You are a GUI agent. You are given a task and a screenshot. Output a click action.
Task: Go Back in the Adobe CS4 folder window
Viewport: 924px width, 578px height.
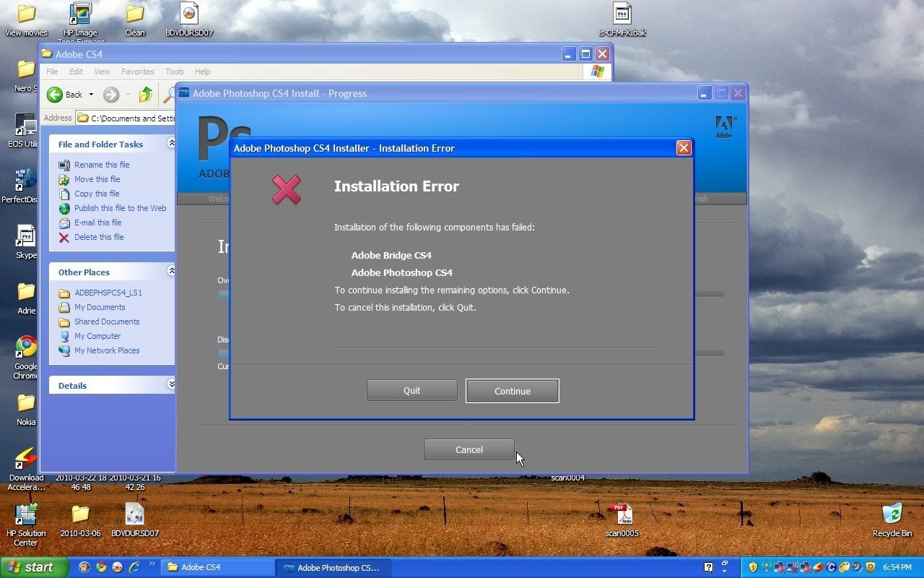tap(65, 95)
